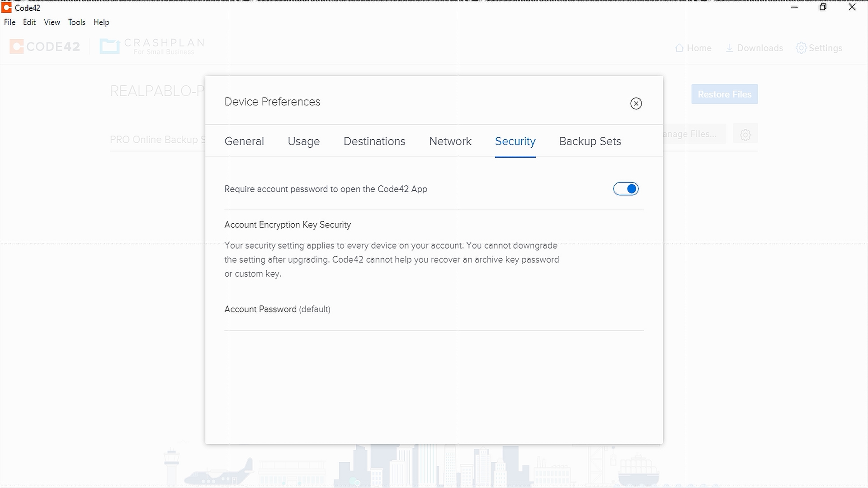Open the Help menu
Viewport: 868px width, 488px height.
tap(101, 22)
